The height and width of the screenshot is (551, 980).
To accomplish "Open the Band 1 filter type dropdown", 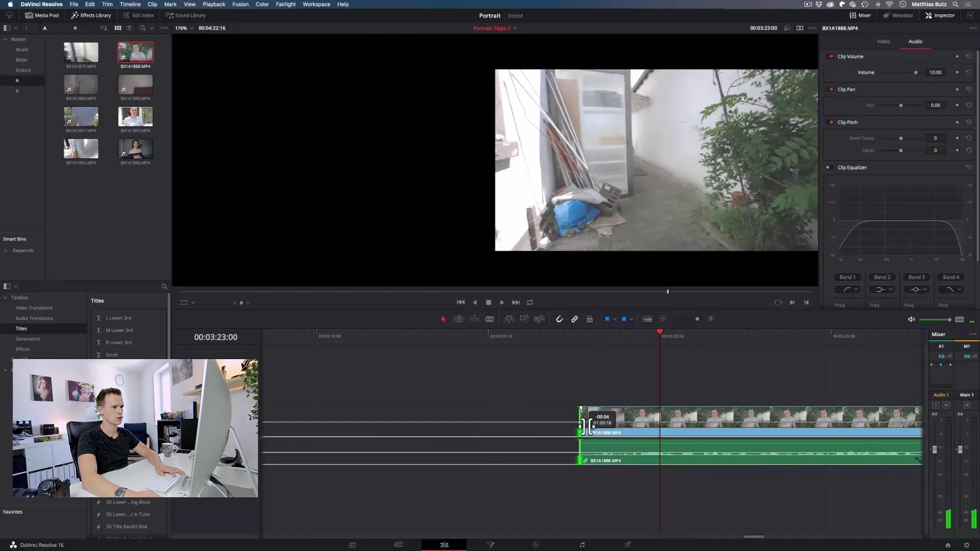I will click(x=848, y=289).
